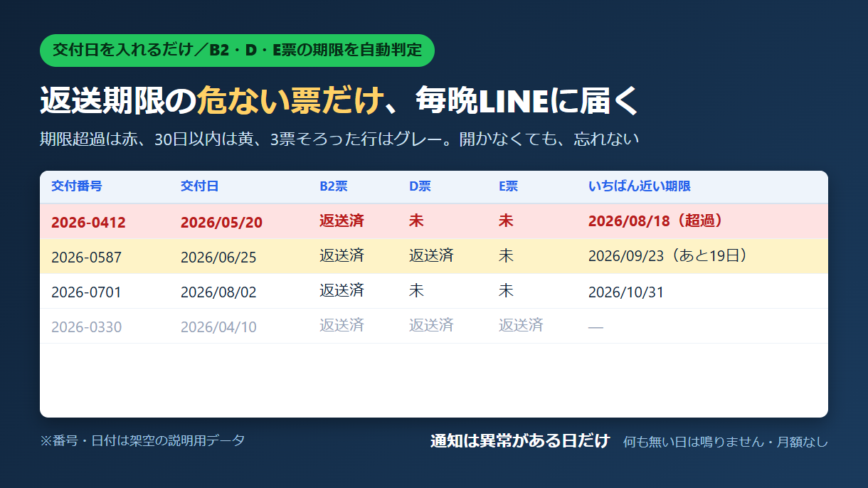Click the date 2026/05/20
The image size is (868, 488).
pos(221,222)
